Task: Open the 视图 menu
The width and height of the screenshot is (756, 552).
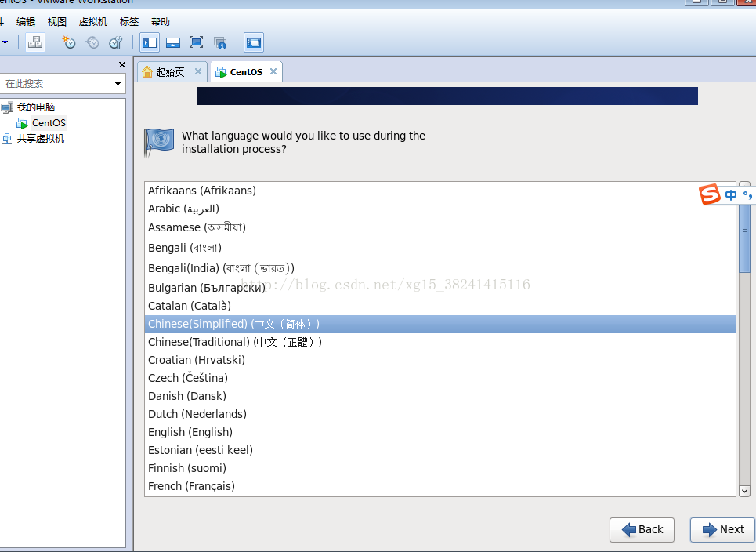Action: (x=57, y=22)
